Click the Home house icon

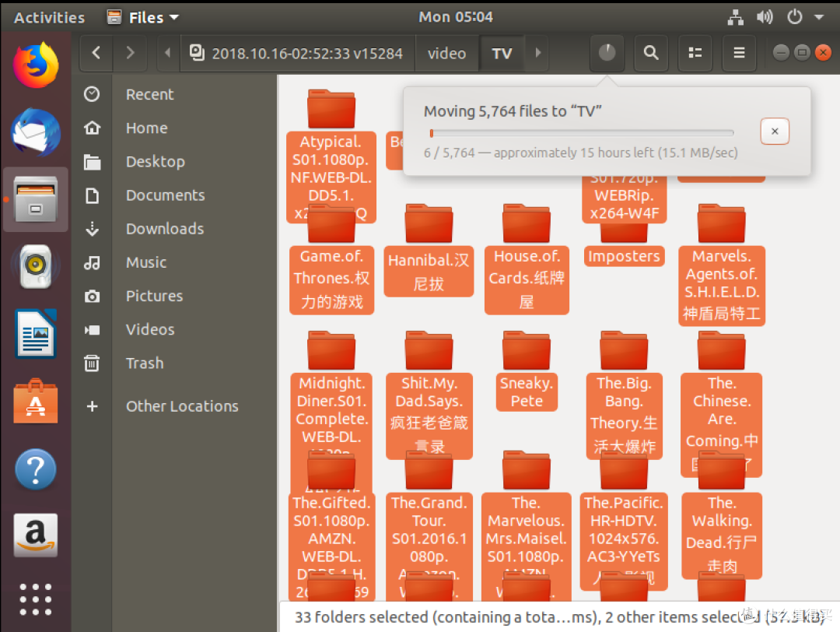pyautogui.click(x=92, y=128)
